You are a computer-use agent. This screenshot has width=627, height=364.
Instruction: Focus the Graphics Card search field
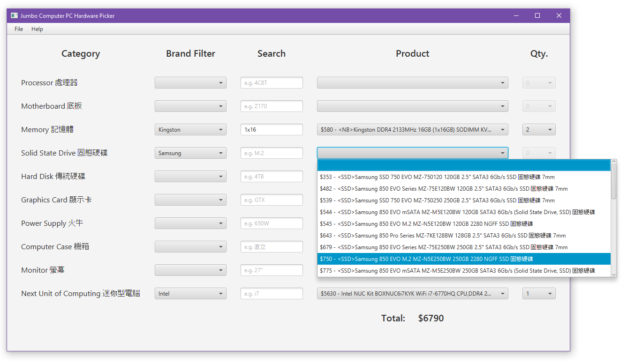coord(272,200)
